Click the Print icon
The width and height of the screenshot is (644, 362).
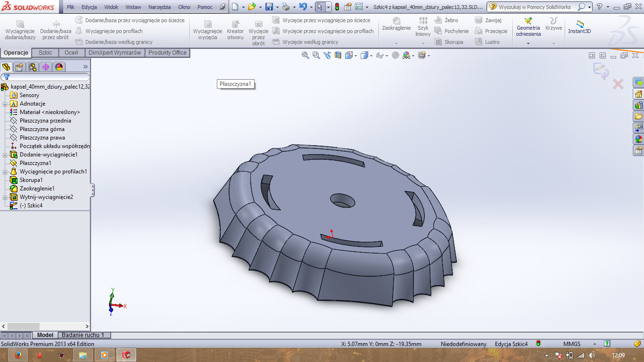tap(286, 7)
